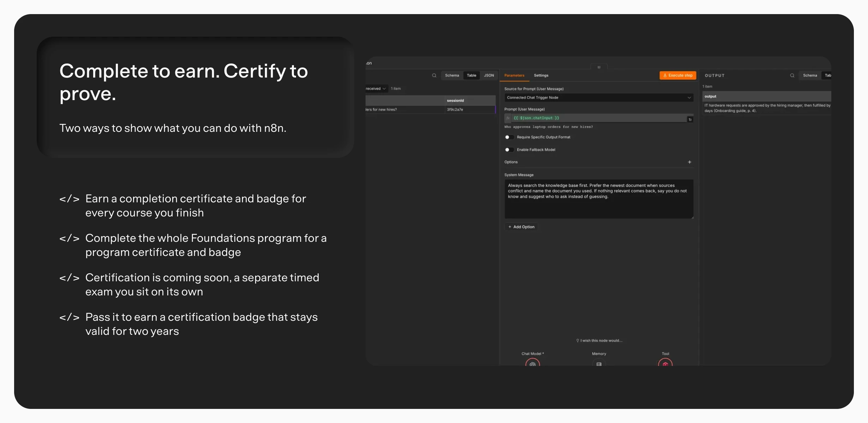868x423 pixels.
Task: Click the fx expression icon
Action: (x=508, y=118)
